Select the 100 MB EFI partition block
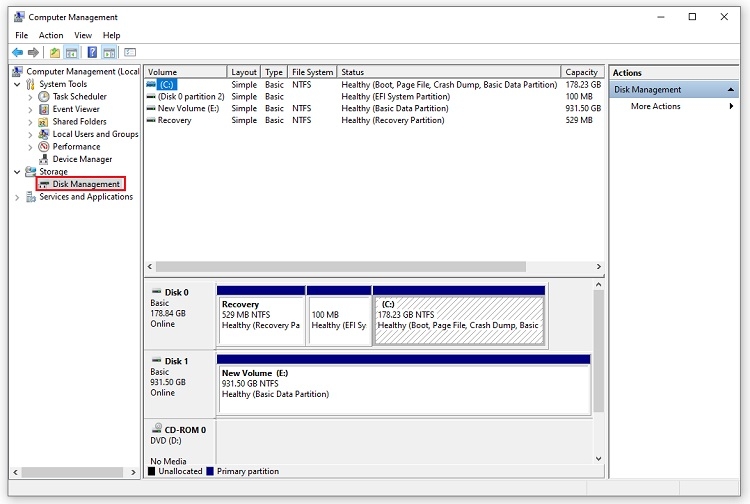This screenshot has height=504, width=750. (x=339, y=316)
